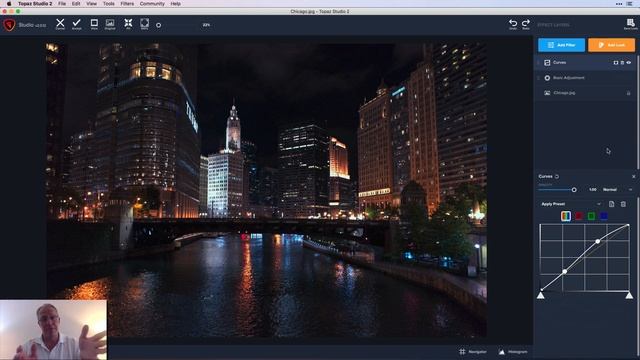The image size is (640, 360).
Task: Select the Curves layer row
Action: [x=585, y=62]
